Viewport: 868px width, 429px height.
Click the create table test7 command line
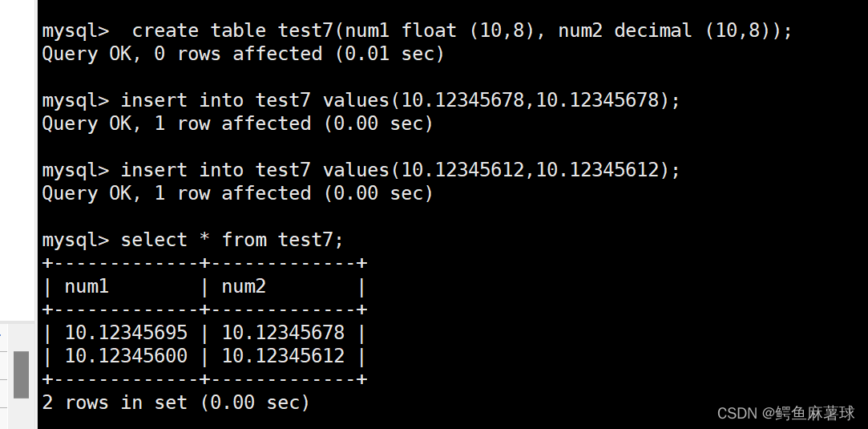(462, 31)
